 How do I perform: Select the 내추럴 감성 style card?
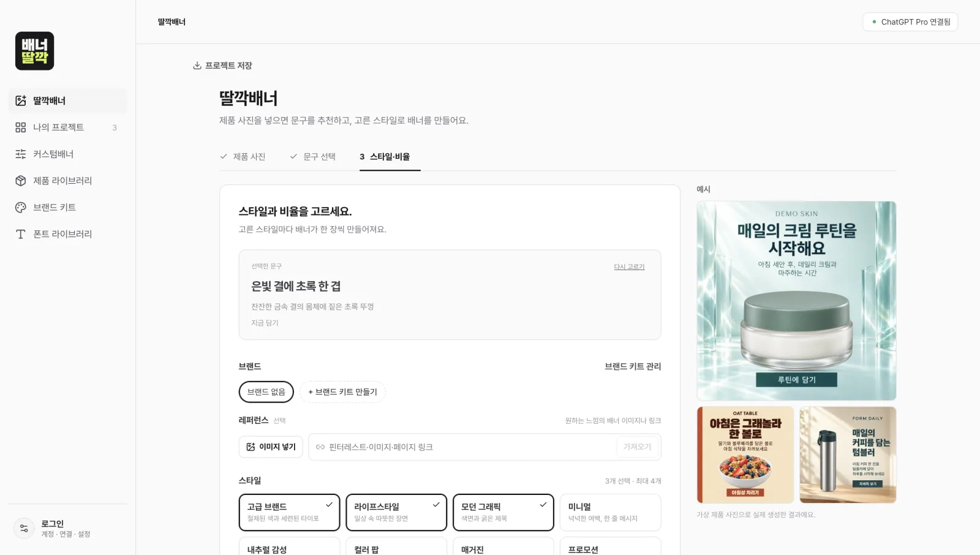289,546
